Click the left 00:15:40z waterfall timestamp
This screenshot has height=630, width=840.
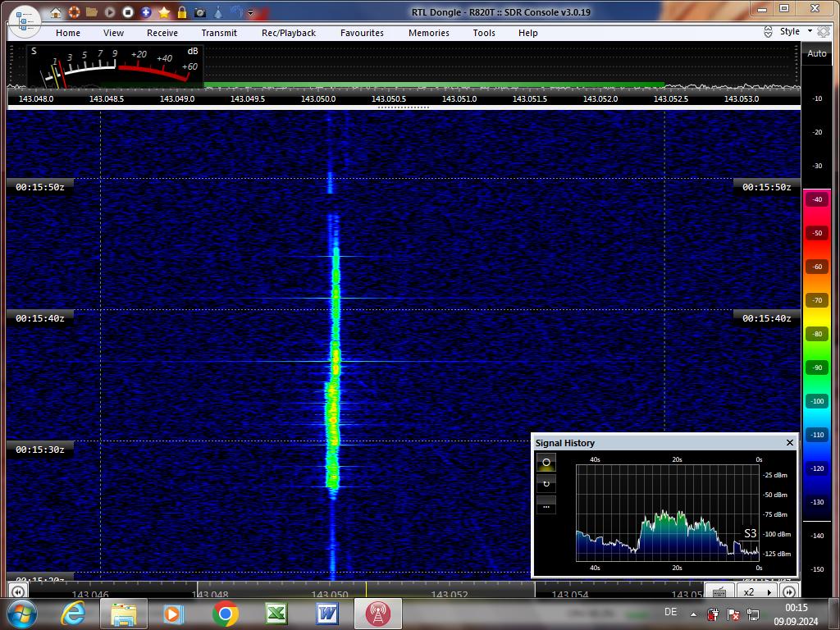39,318
